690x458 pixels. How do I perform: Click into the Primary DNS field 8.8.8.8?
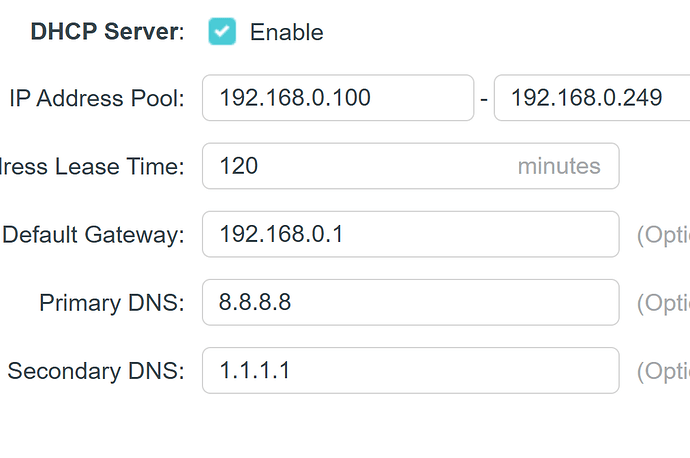(410, 303)
